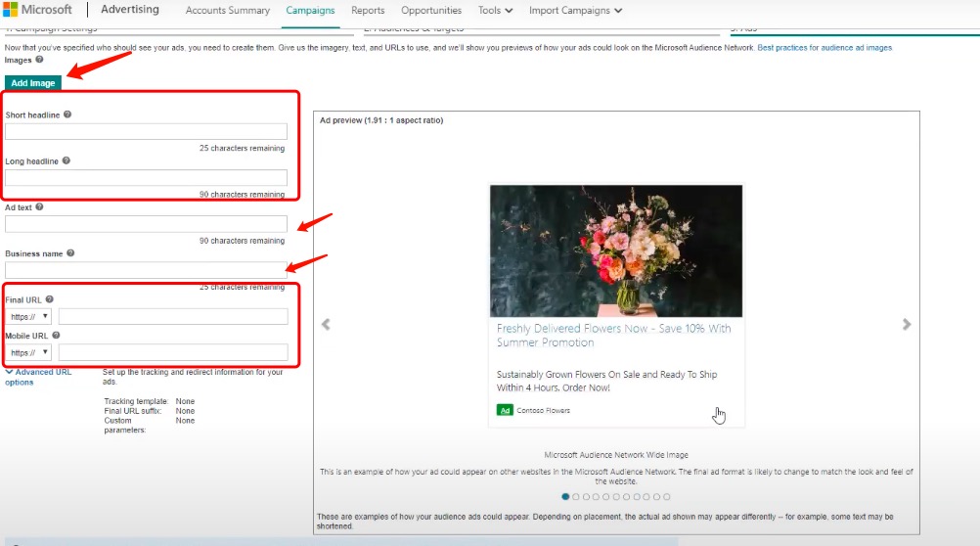This screenshot has width=980, height=546.
Task: Click Contoso Flowers business name in preview
Action: (543, 410)
